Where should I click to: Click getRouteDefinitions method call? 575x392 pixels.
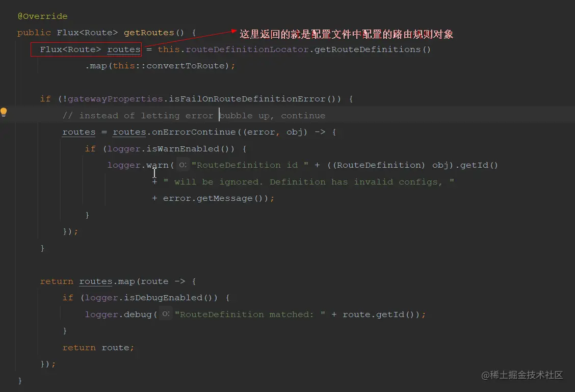pos(368,49)
